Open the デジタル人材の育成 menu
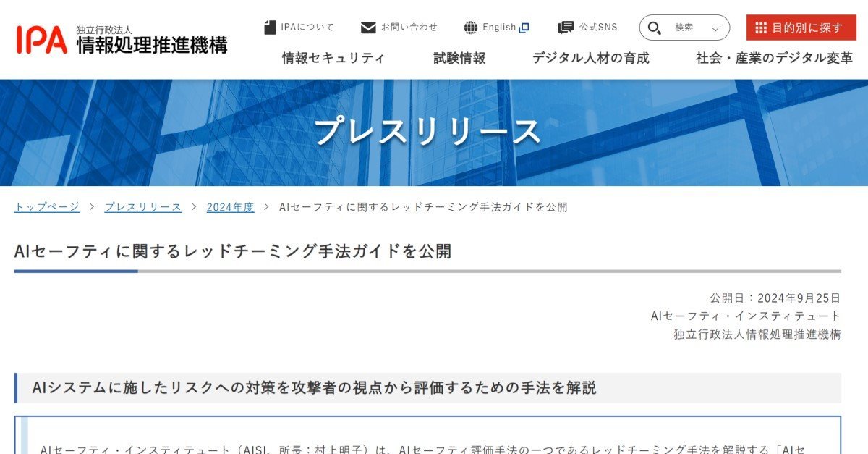This screenshot has height=454, width=868. click(x=591, y=58)
